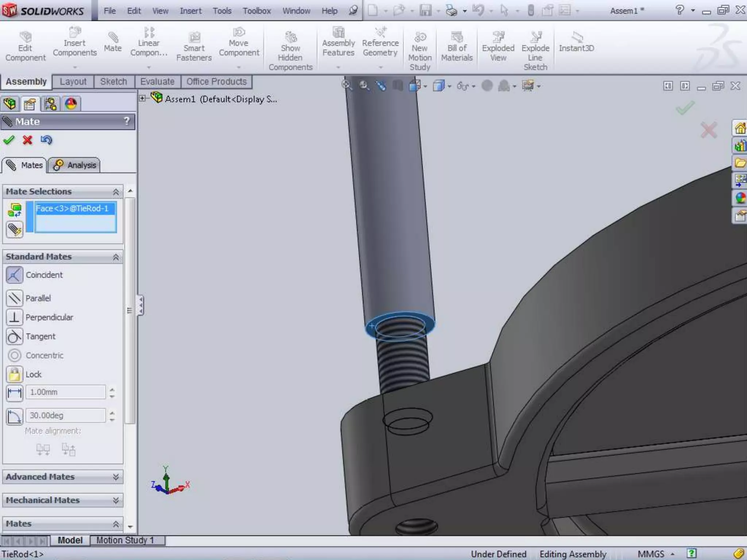
Task: Open the Motion Study 1 tab
Action: pos(125,540)
